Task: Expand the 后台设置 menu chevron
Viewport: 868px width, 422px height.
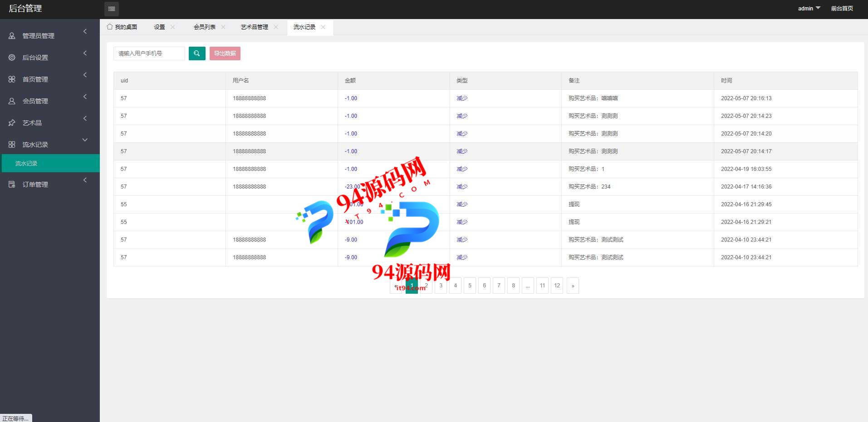Action: (85, 53)
